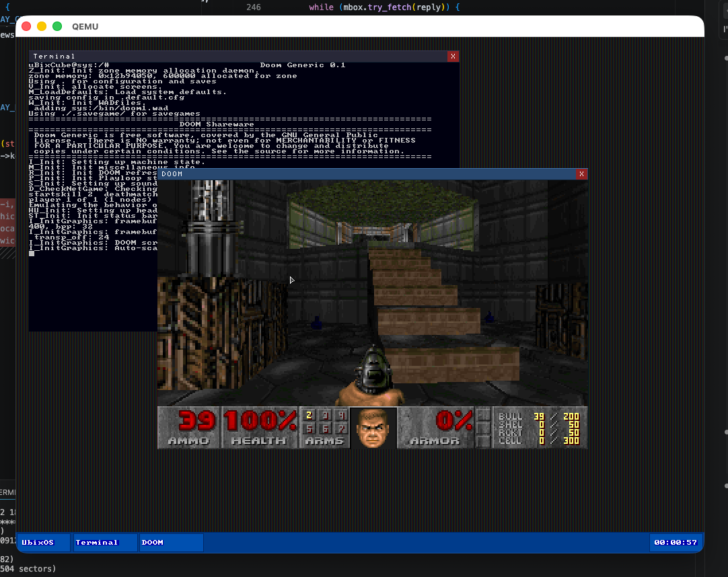Click the QEMU window title text
Viewport: 728px width, 577px height.
click(x=85, y=26)
